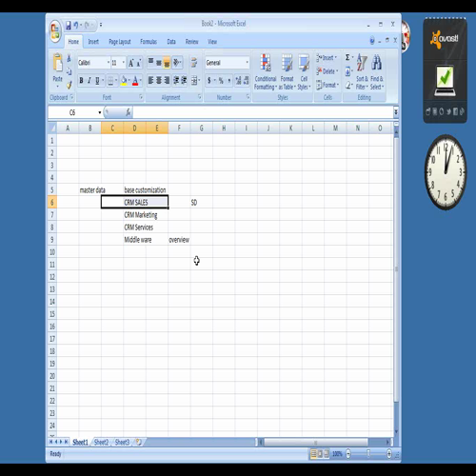Align text right

click(167, 81)
